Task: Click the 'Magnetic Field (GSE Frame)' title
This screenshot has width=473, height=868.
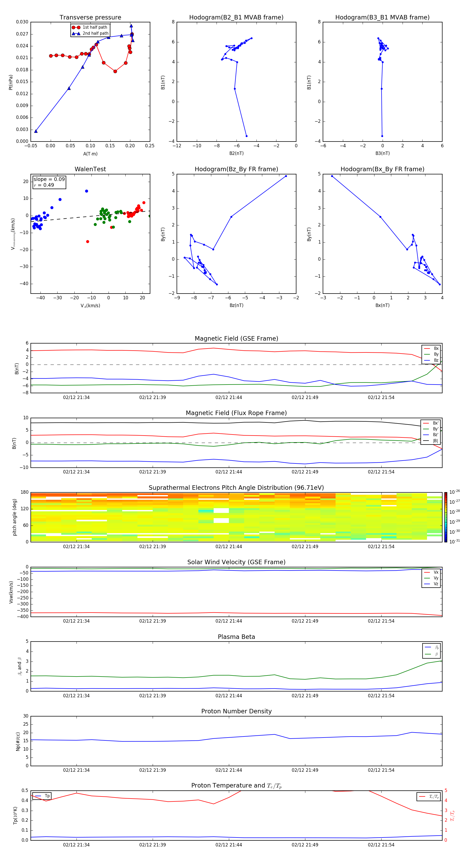Action: [x=236, y=339]
